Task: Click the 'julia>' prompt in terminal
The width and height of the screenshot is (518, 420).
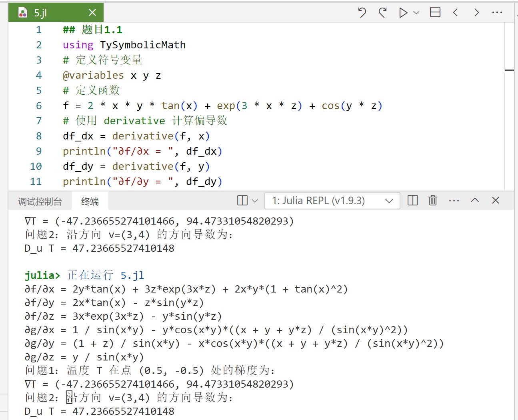Action: (x=42, y=275)
